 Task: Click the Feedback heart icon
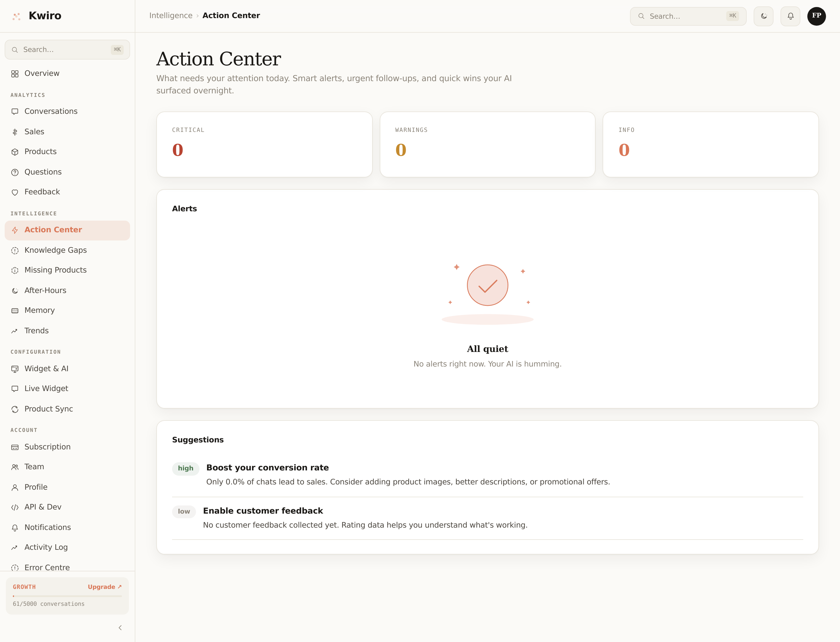(15, 192)
